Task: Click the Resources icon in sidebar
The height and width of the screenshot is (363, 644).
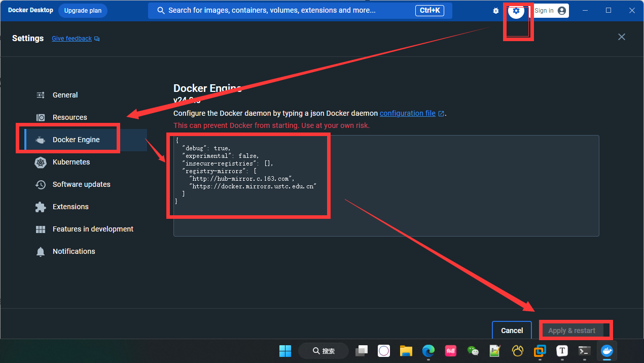Action: click(x=41, y=117)
